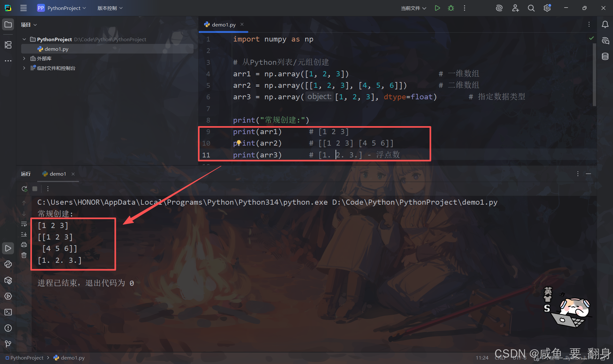
Task: Click PythonProject breadcrumb in status bar
Action: (26, 358)
